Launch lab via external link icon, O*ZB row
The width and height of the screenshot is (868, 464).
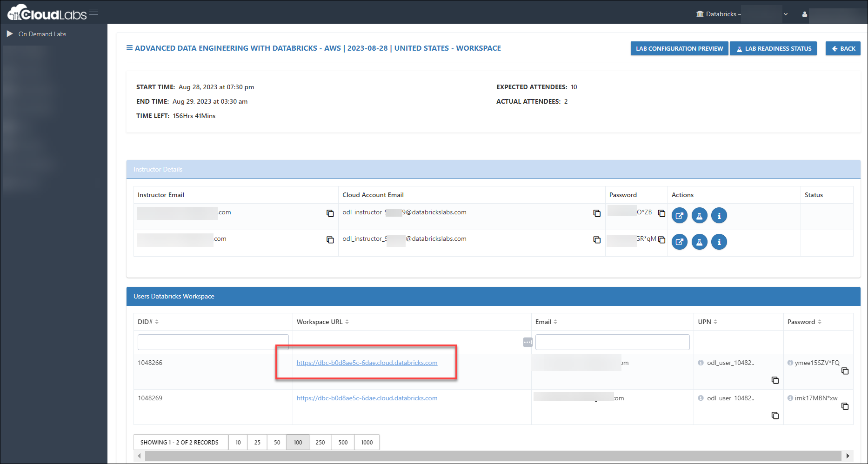pos(680,215)
